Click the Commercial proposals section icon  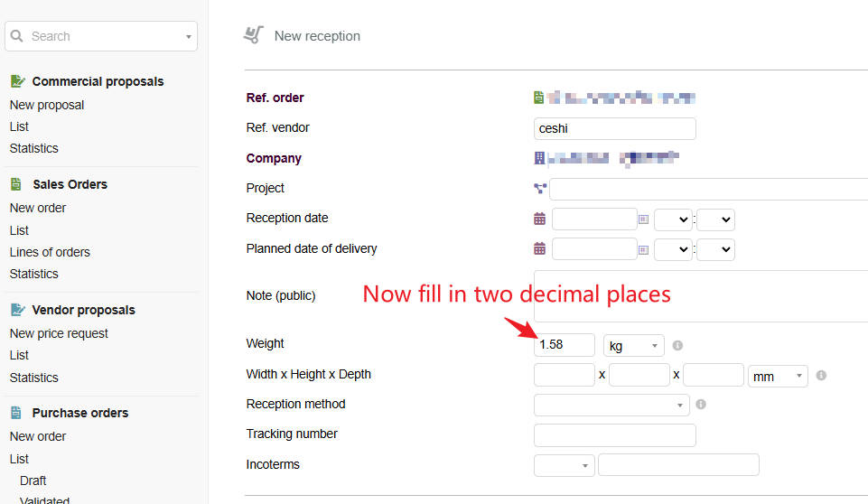[17, 81]
